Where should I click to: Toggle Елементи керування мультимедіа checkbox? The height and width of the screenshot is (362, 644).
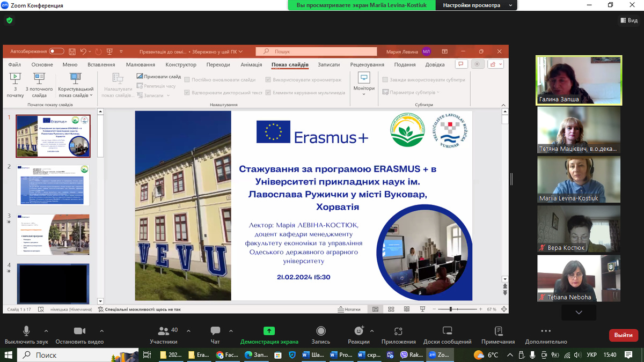pos(268,92)
